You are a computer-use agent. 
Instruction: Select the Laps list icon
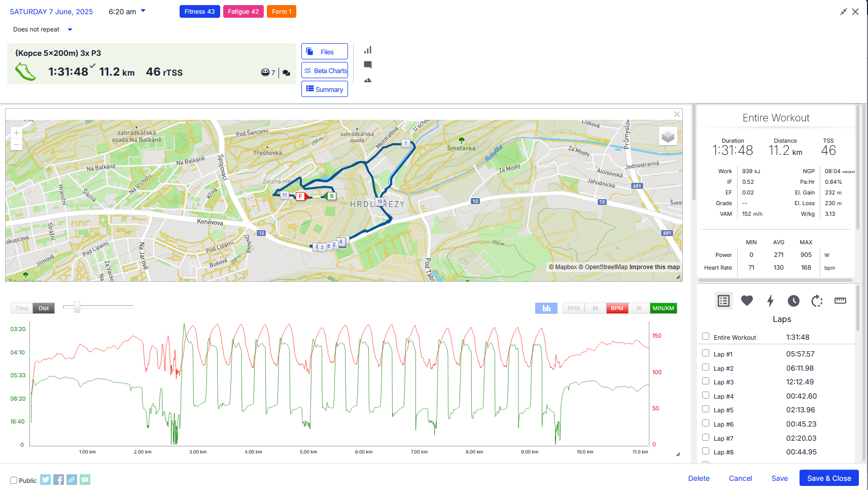724,301
